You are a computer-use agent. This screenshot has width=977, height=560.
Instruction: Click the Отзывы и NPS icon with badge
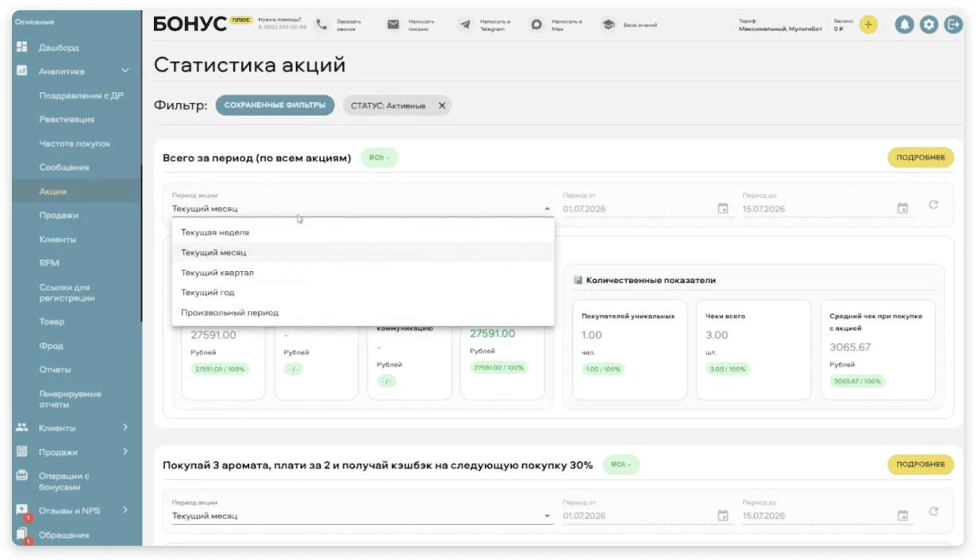tap(22, 511)
